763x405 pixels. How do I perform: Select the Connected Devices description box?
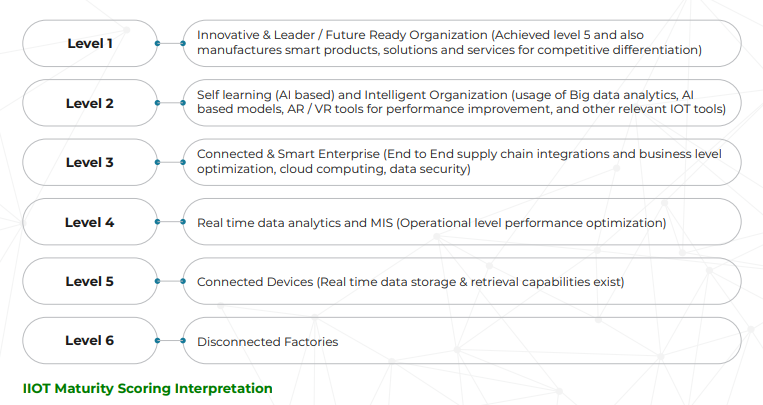coord(462,281)
